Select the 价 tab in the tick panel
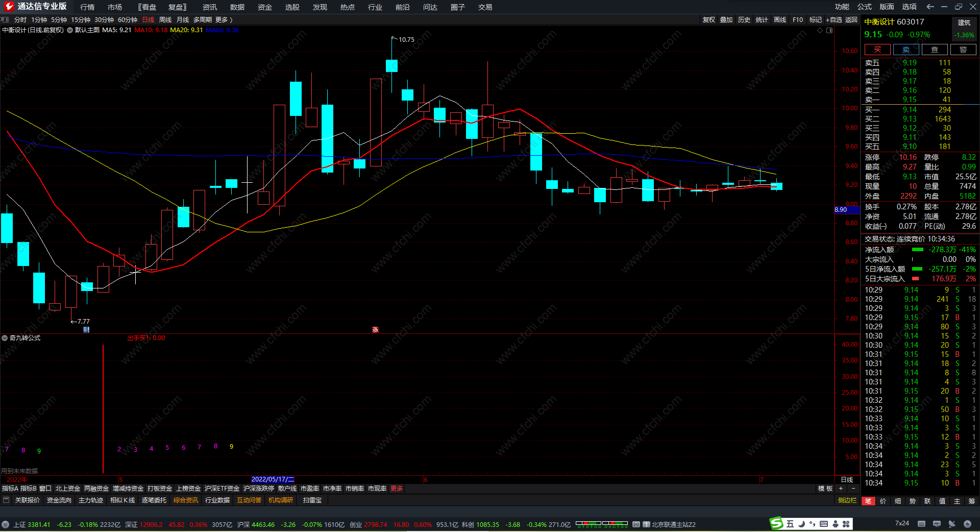This screenshot has height=532, width=980. [x=883, y=501]
